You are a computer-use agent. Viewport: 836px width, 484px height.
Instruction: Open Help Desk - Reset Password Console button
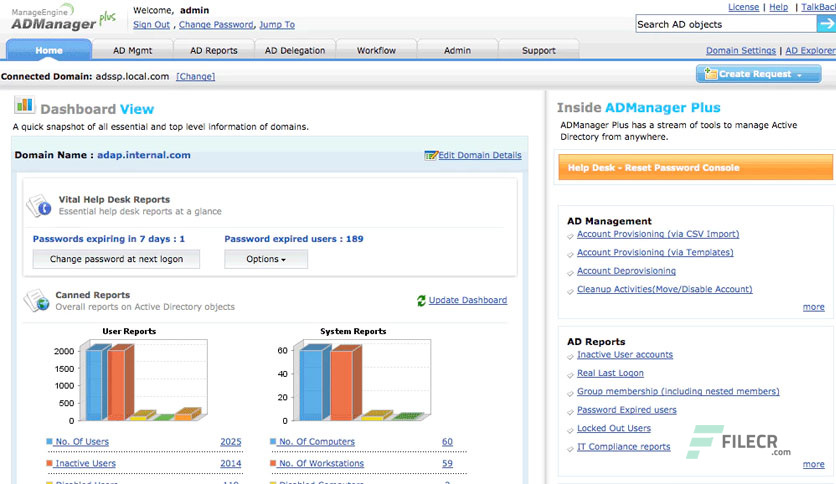click(x=695, y=167)
